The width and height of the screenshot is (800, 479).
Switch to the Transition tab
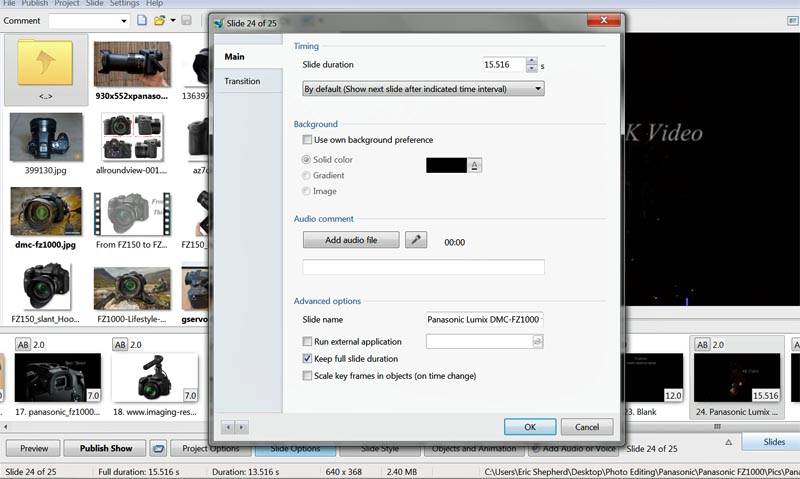[242, 82]
